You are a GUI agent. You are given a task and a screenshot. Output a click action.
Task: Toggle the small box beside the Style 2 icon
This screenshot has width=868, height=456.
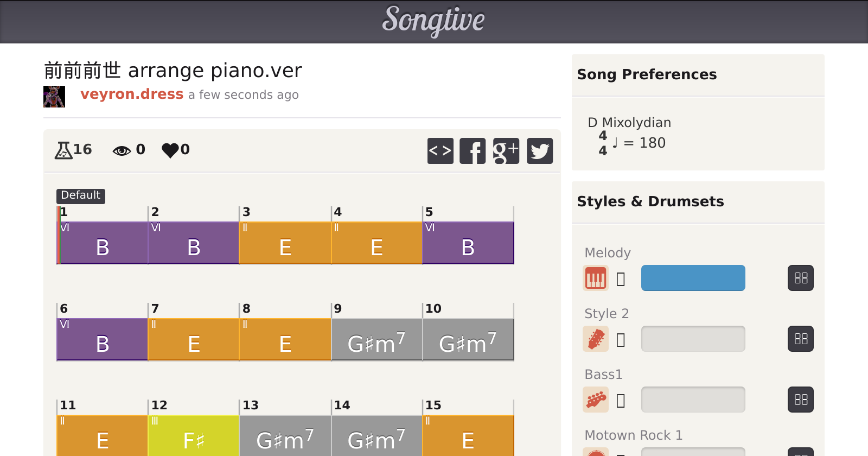(621, 340)
